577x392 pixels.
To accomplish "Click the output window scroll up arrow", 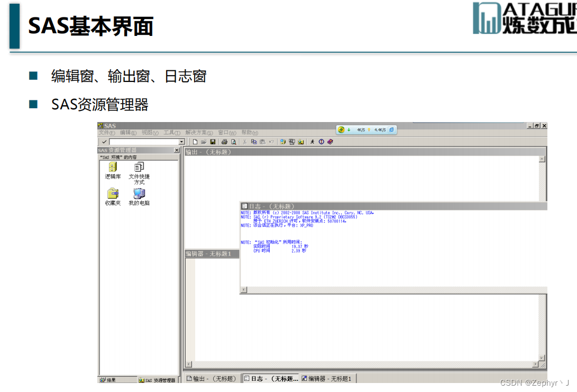I will pos(542,159).
